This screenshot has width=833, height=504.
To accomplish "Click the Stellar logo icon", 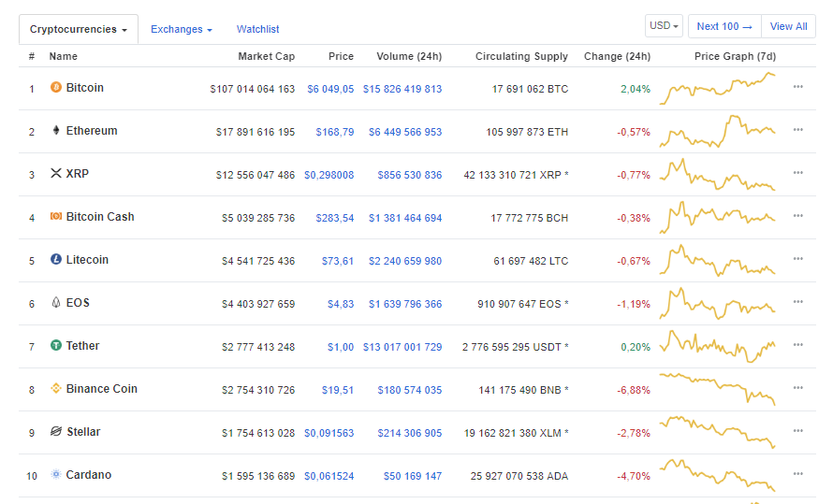I will click(x=56, y=431).
